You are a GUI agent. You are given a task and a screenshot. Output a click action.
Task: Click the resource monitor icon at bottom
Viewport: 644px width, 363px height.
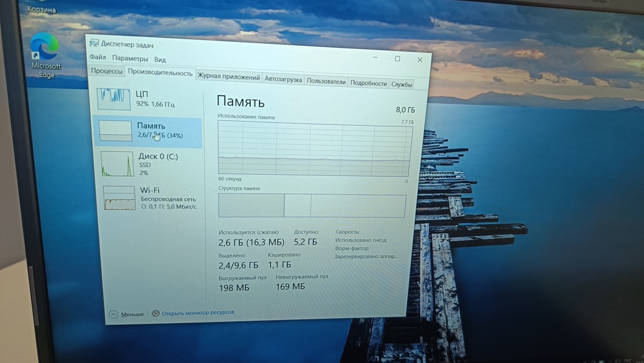pyautogui.click(x=155, y=313)
